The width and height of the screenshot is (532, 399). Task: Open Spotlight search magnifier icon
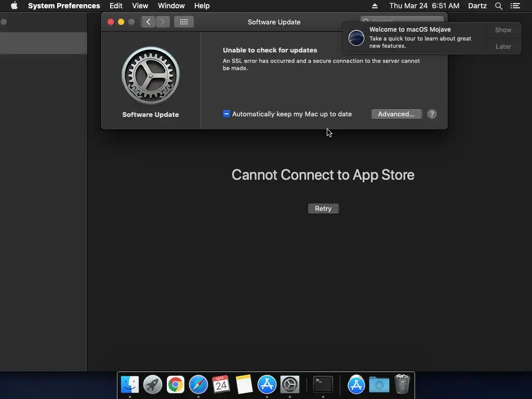tap(498, 6)
